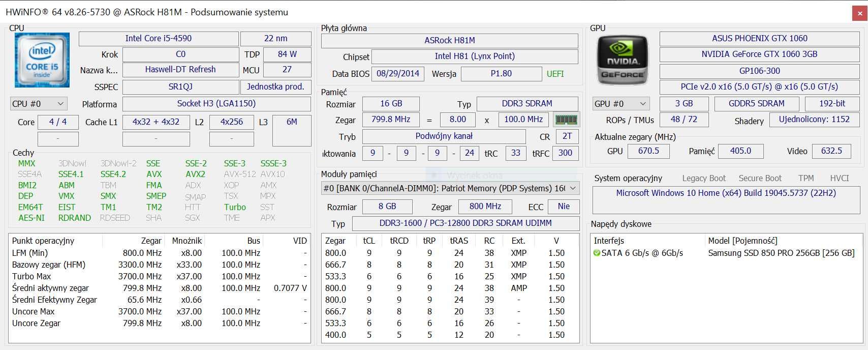
Task: Click the Socket H3 (LGA1150) platform field
Action: coord(216,104)
